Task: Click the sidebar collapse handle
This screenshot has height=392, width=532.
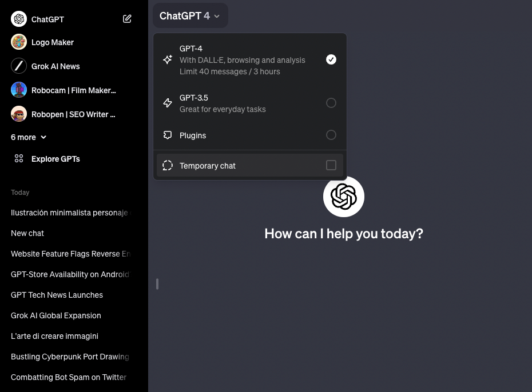Action: (157, 284)
